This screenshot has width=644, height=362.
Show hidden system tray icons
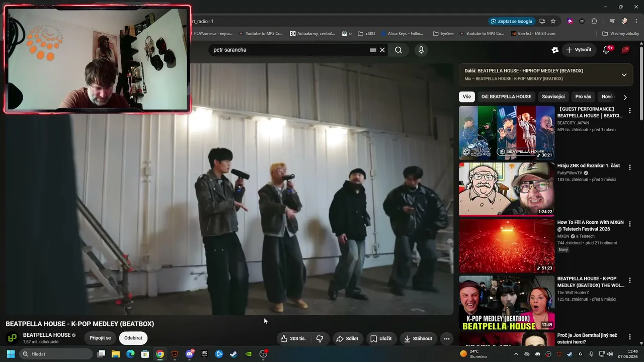point(516,354)
